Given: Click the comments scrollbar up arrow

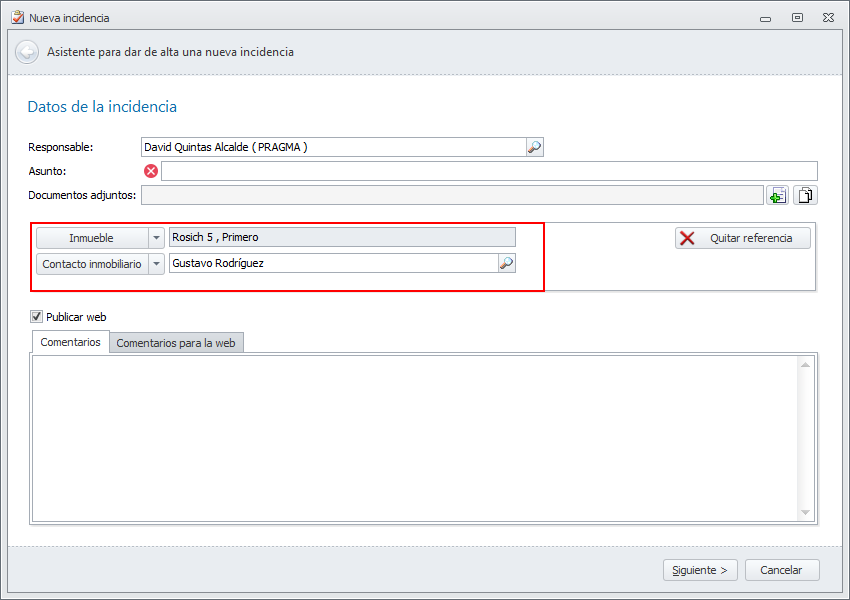Looking at the screenshot, I should (x=806, y=365).
